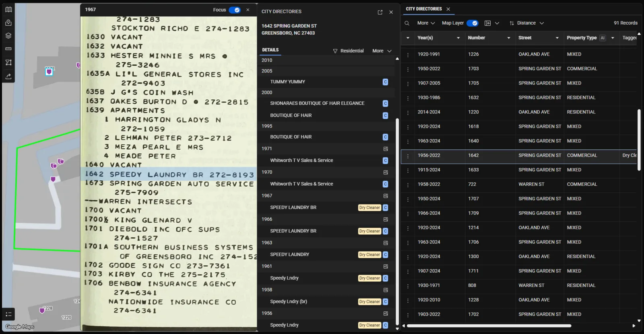Open row menu for 808 WARREN ST

(x=408, y=286)
